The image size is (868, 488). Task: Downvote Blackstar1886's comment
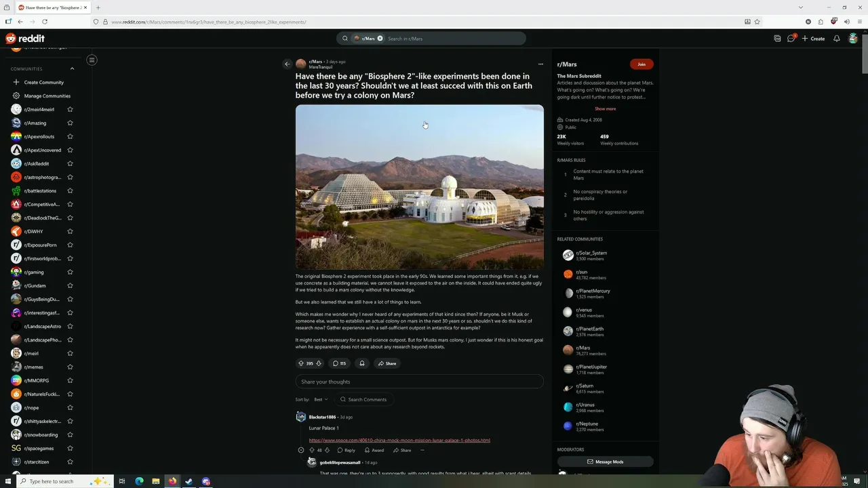click(x=327, y=450)
